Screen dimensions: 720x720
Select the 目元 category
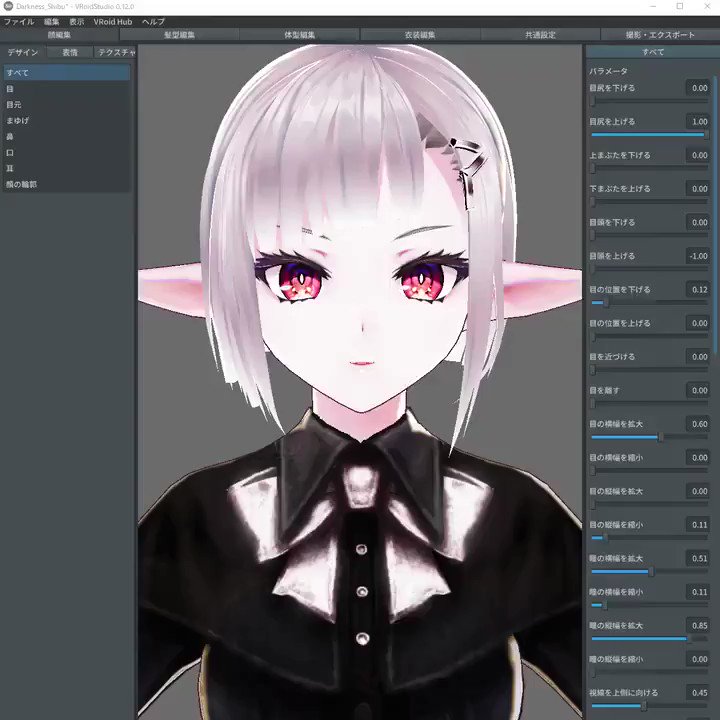pyautogui.click(x=67, y=105)
